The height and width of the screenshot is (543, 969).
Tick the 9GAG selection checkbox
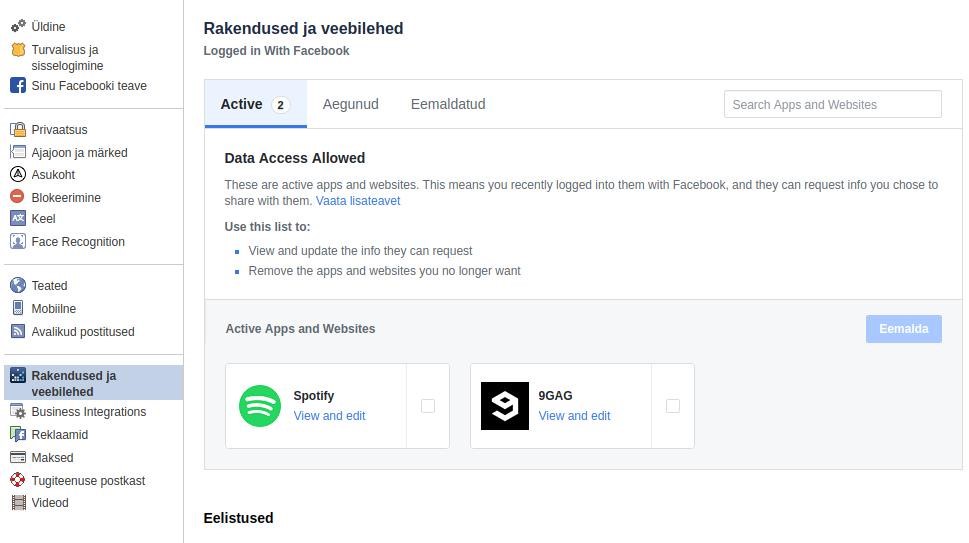point(673,406)
